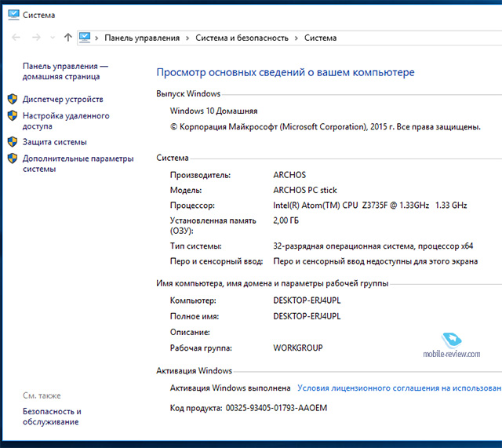The height and width of the screenshot is (448, 502).
Task: Click the Microsoft Corporation copyright line
Action: click(326, 127)
